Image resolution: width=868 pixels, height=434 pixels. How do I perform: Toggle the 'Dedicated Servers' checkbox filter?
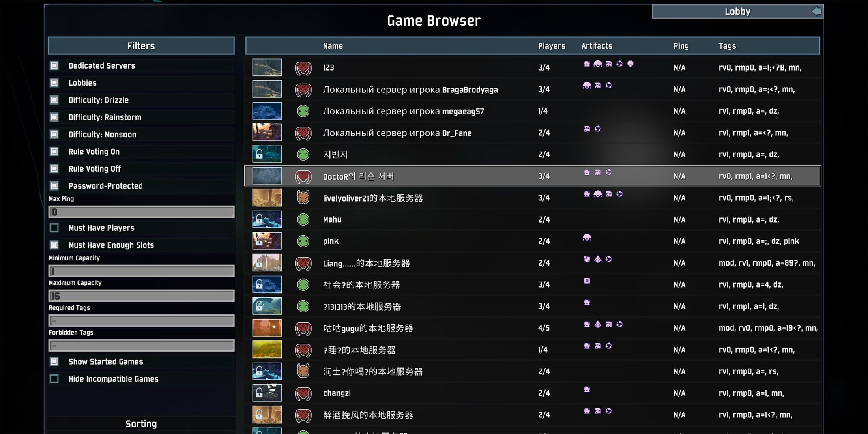(55, 65)
